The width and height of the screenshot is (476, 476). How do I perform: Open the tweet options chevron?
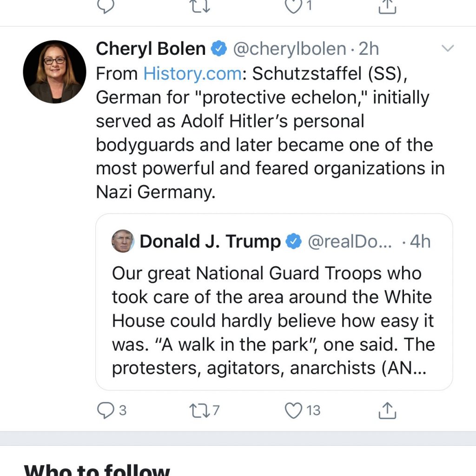pyautogui.click(x=448, y=48)
